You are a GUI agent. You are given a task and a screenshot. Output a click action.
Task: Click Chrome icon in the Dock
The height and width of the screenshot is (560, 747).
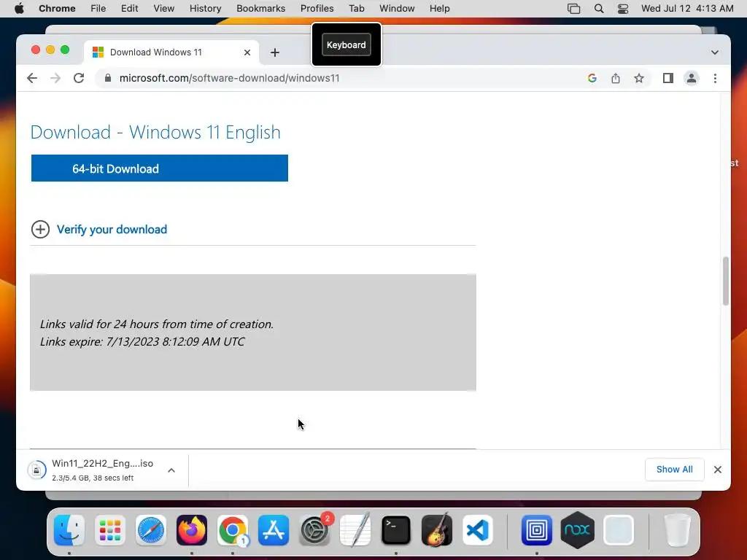pyautogui.click(x=233, y=529)
